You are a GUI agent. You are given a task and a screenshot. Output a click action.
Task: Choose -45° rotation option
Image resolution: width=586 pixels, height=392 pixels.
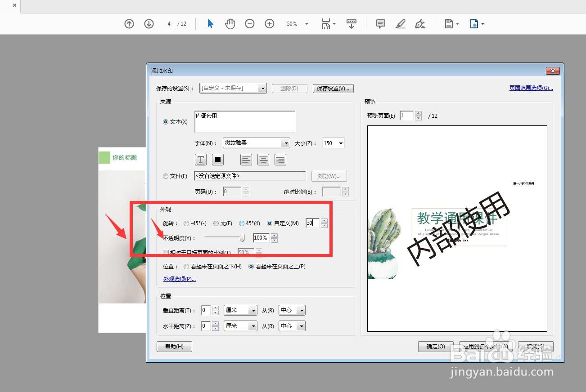(186, 223)
